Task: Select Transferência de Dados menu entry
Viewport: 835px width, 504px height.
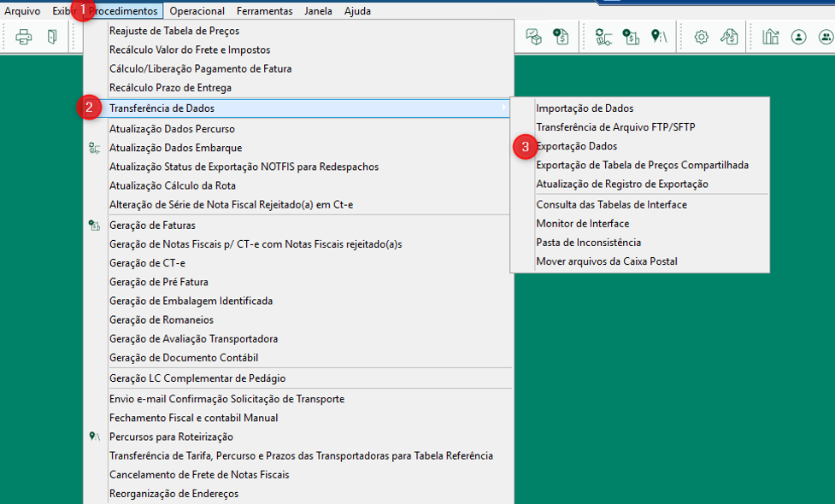Action: pyautogui.click(x=298, y=108)
